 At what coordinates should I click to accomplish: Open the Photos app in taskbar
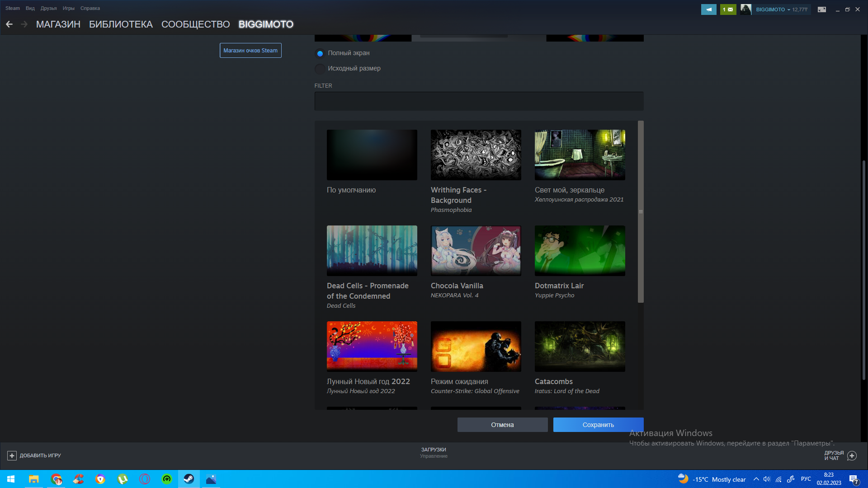(x=211, y=479)
